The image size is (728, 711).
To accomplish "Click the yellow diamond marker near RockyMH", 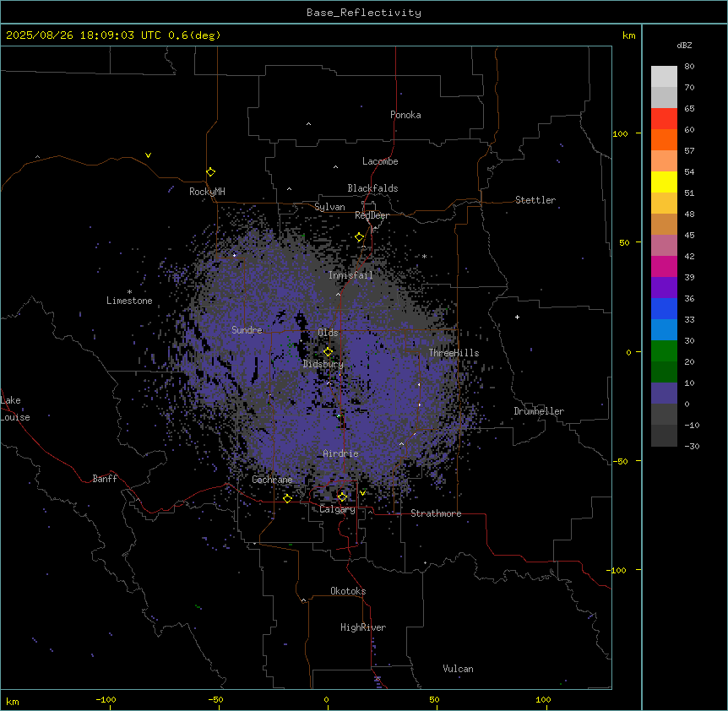I will pyautogui.click(x=211, y=172).
